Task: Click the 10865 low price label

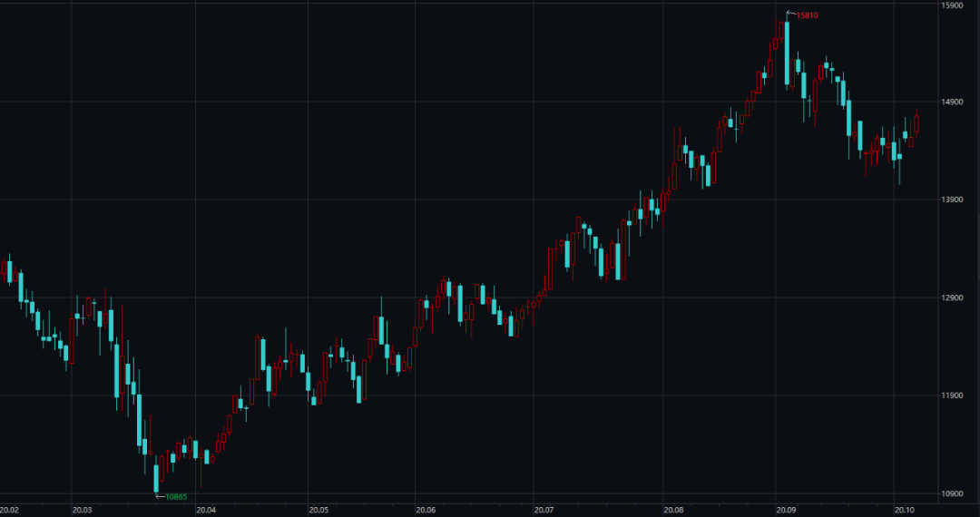Action: point(176,496)
